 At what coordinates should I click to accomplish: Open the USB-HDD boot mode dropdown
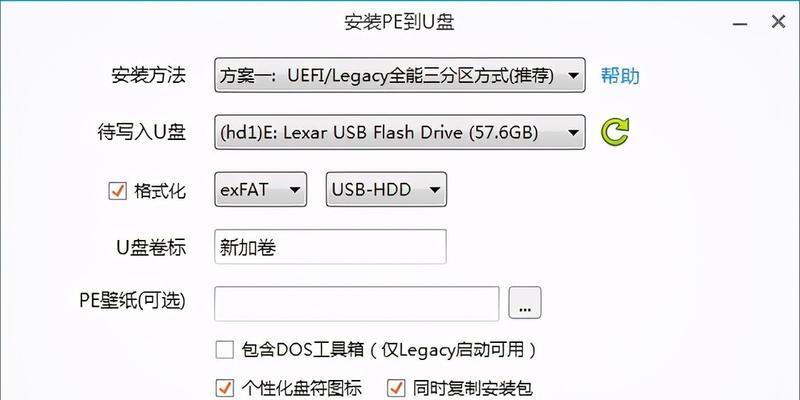tap(386, 189)
